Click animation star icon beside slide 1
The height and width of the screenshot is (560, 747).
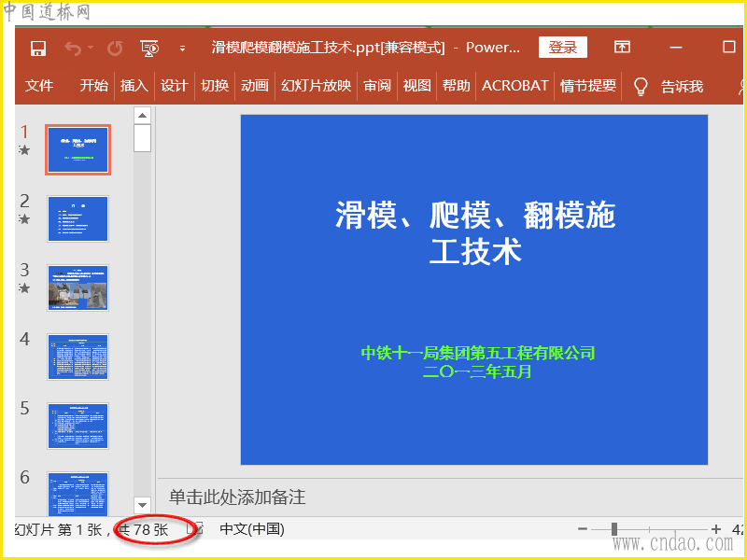tap(25, 150)
